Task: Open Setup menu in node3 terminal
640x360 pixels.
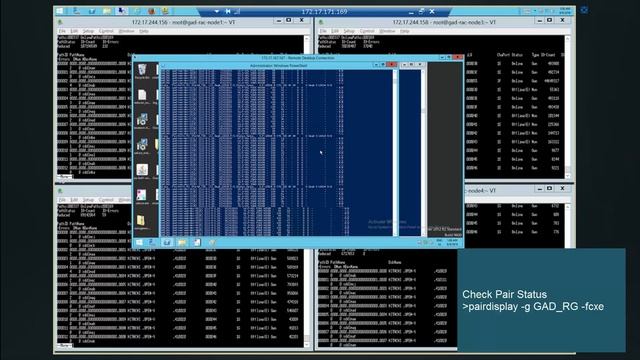Action: pos(349,31)
